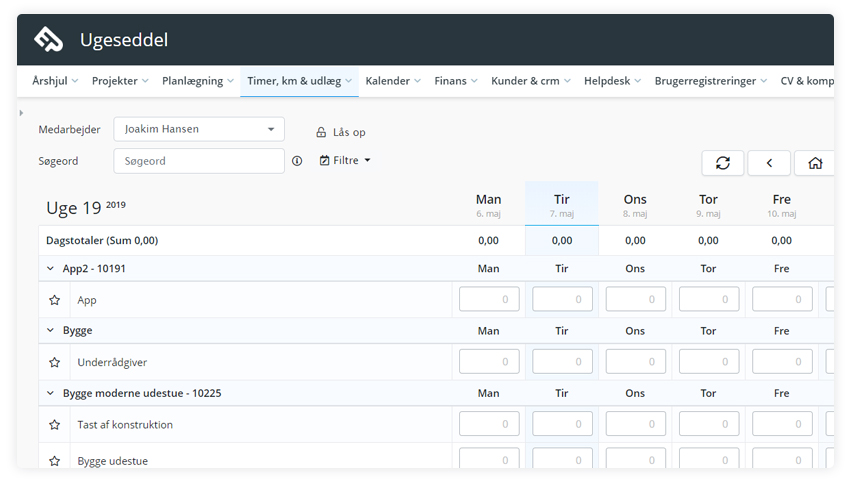This screenshot has width=850, height=482.
Task: Click the Bygge udestue task name
Action: (113, 461)
